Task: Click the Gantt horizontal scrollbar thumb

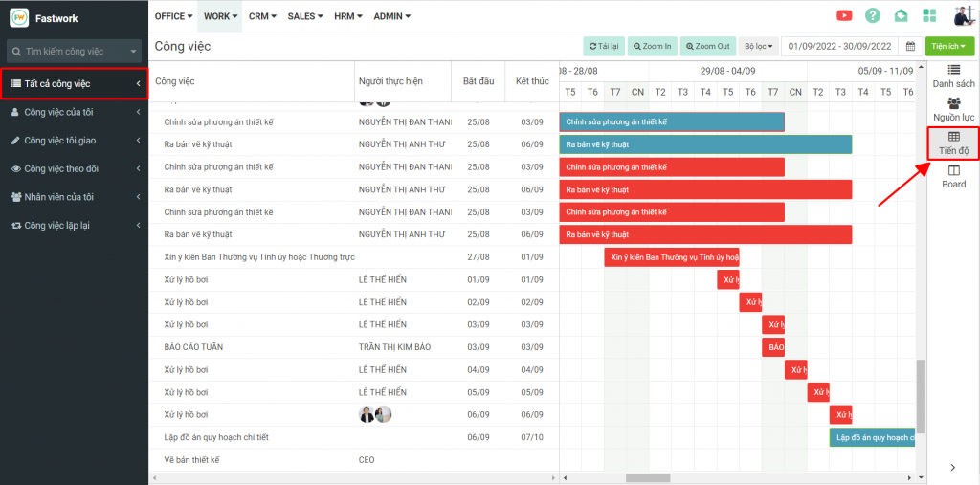Action: coord(648,477)
